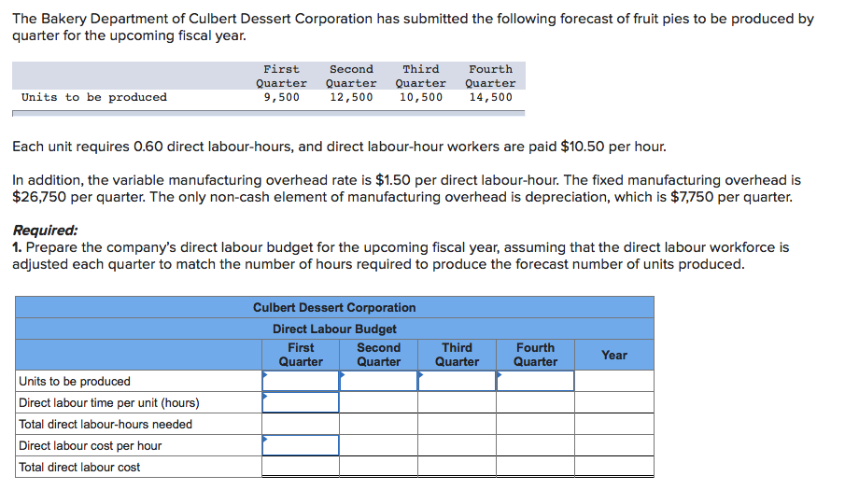
Task: Click forecast value 12,500 for second quarter
Action: coord(351,97)
